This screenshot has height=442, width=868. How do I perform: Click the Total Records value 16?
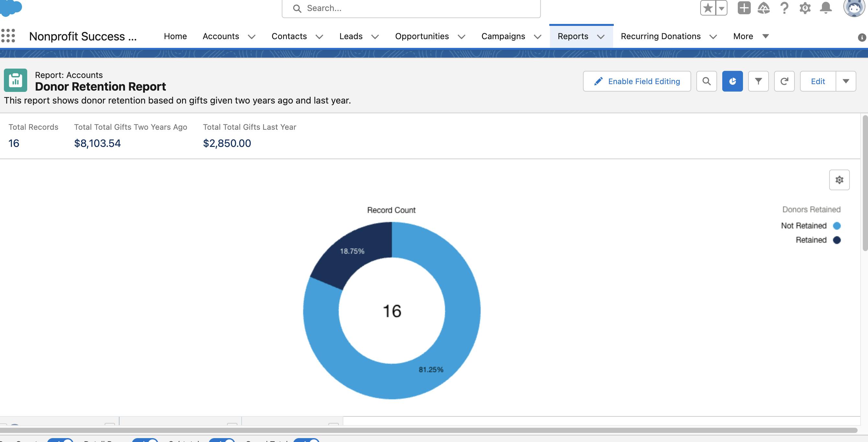14,143
